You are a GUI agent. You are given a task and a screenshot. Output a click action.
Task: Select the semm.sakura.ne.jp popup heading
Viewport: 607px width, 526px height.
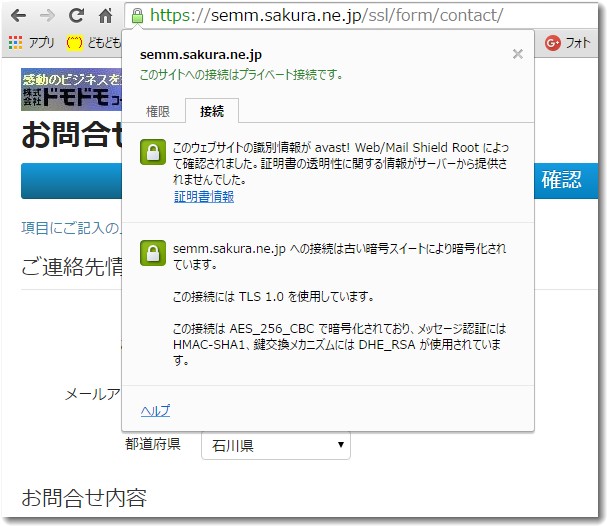pyautogui.click(x=201, y=55)
